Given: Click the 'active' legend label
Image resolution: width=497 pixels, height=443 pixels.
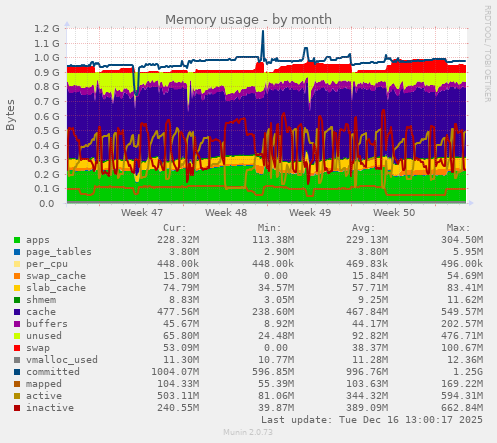Looking at the screenshot, I should (x=44, y=396).
